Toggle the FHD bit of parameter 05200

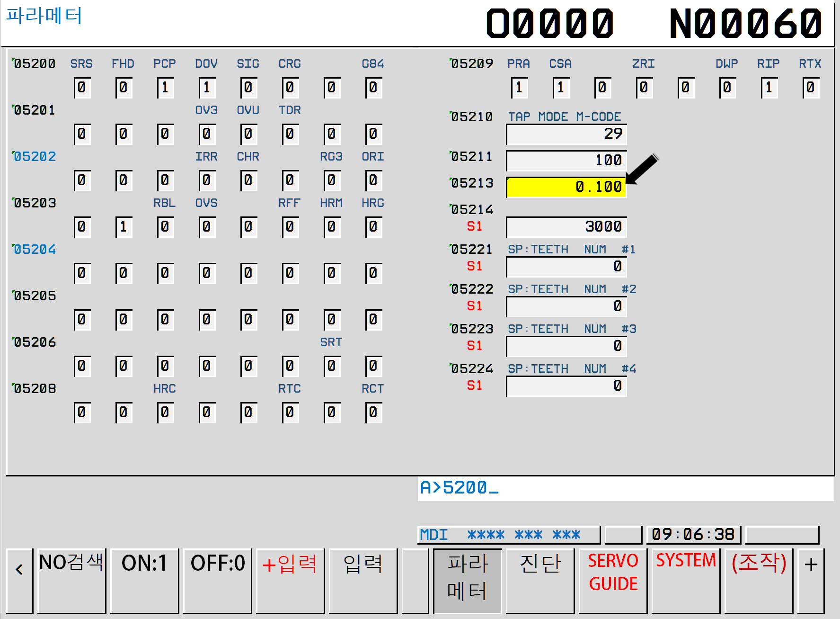click(x=124, y=88)
